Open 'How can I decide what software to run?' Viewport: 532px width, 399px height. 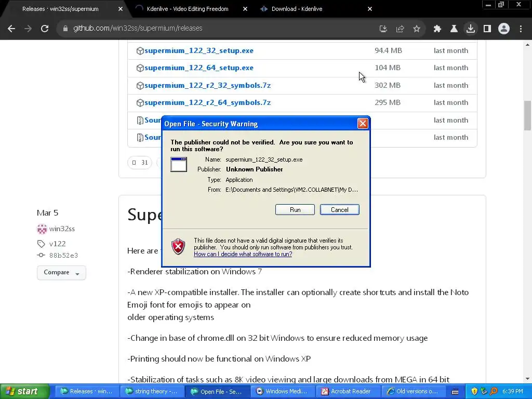click(x=243, y=254)
